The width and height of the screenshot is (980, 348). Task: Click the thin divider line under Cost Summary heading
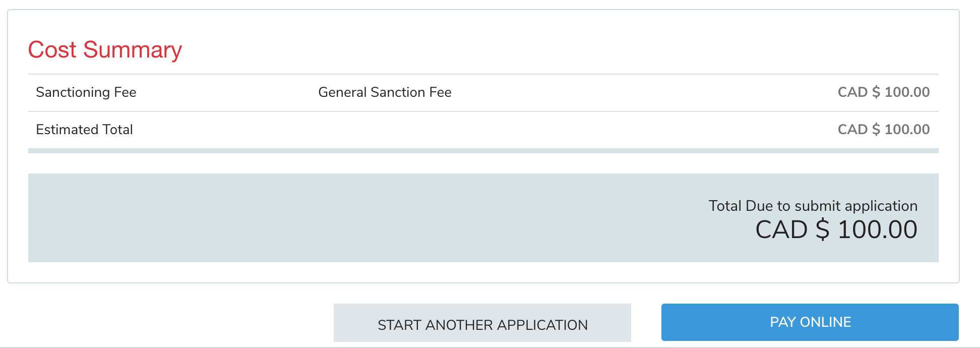click(483, 74)
